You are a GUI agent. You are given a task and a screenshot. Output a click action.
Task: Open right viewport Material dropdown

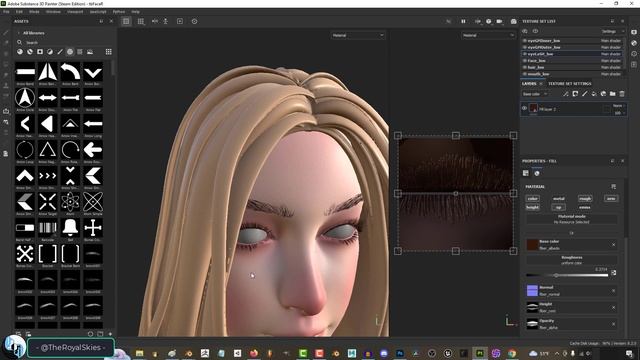(489, 36)
